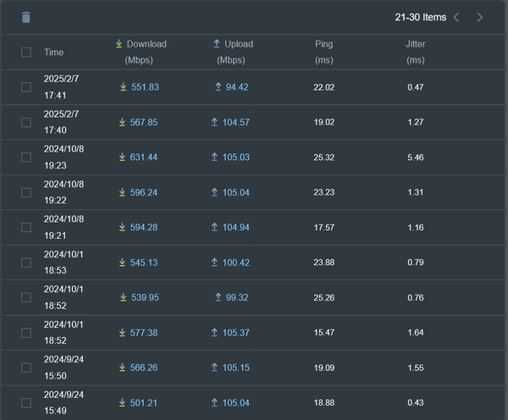Click the Ping (ms) column header

pos(324,52)
